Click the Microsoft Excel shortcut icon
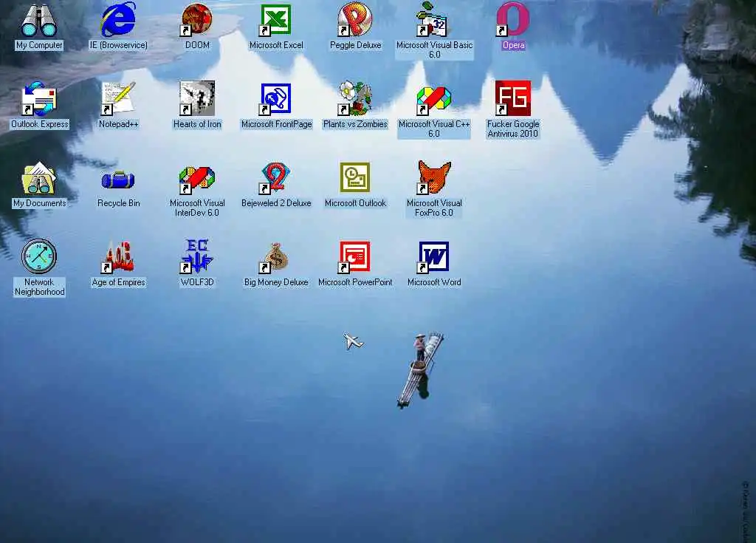This screenshot has height=543, width=756. (x=276, y=20)
